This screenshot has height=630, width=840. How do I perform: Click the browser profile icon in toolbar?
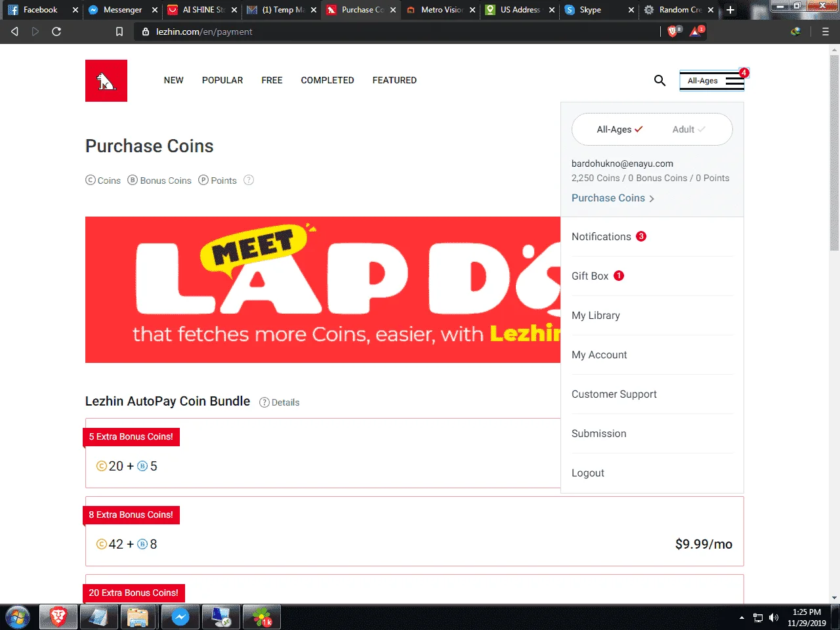click(x=796, y=31)
